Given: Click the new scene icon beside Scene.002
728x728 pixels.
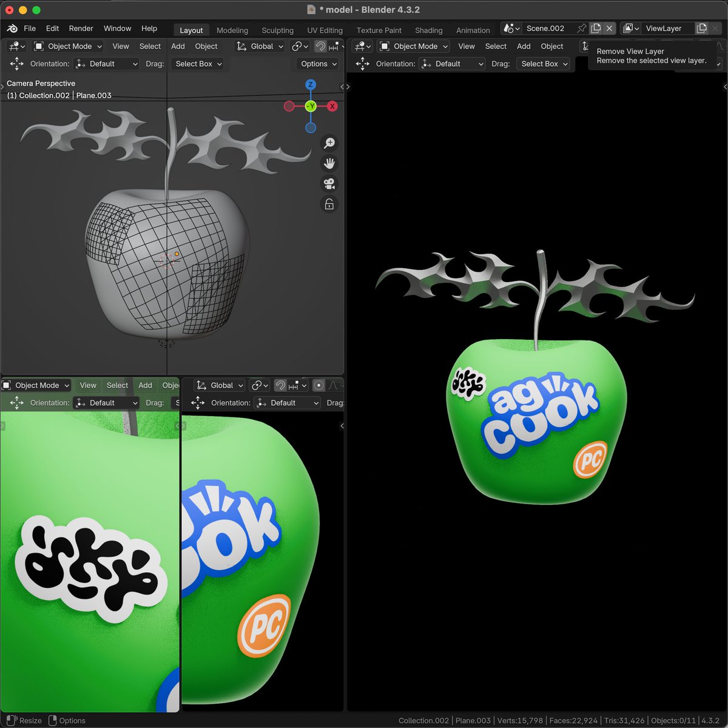Looking at the screenshot, I should [596, 29].
